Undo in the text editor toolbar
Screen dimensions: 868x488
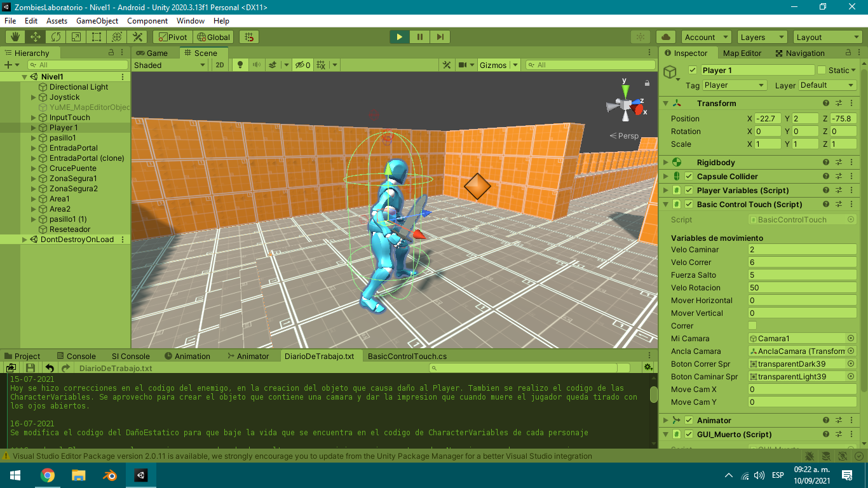pyautogui.click(x=50, y=368)
